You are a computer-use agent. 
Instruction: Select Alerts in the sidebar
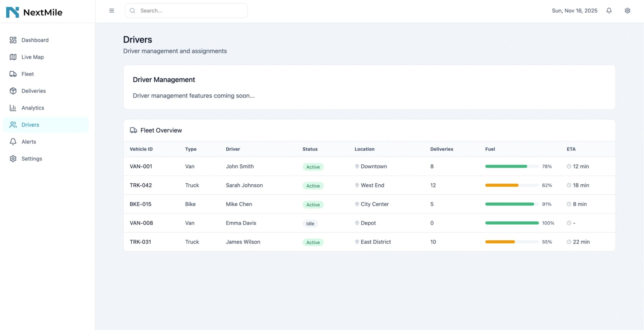click(x=29, y=142)
